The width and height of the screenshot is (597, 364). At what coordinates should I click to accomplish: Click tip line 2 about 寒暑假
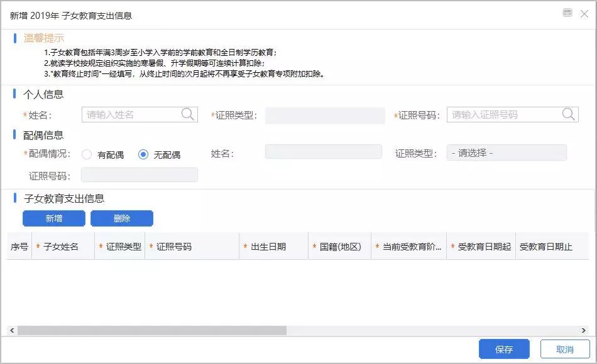coord(154,63)
